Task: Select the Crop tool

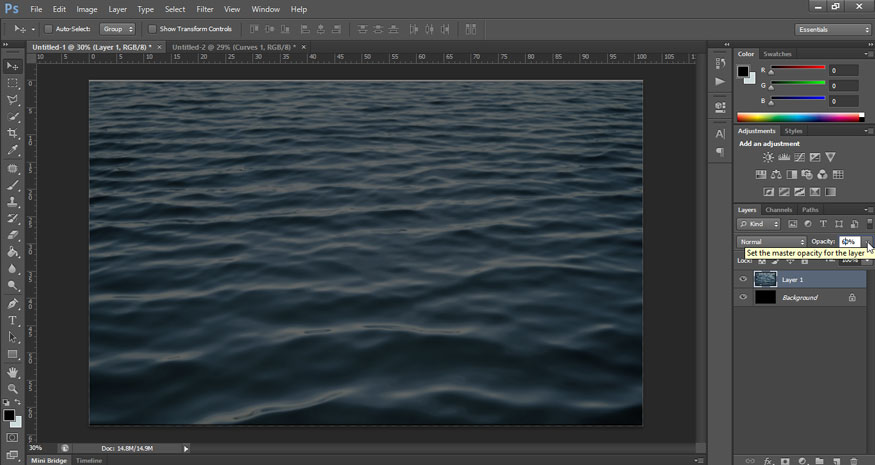Action: (x=12, y=133)
